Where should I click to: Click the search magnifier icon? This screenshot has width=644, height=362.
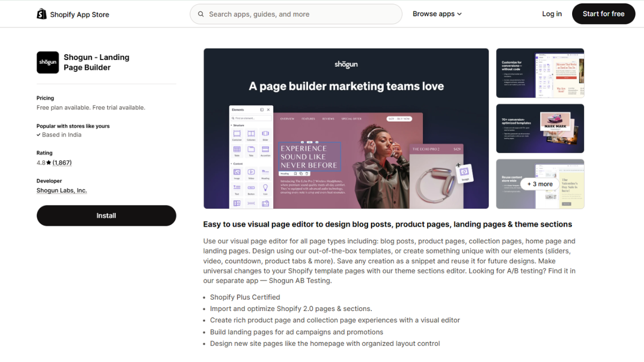[x=201, y=14]
